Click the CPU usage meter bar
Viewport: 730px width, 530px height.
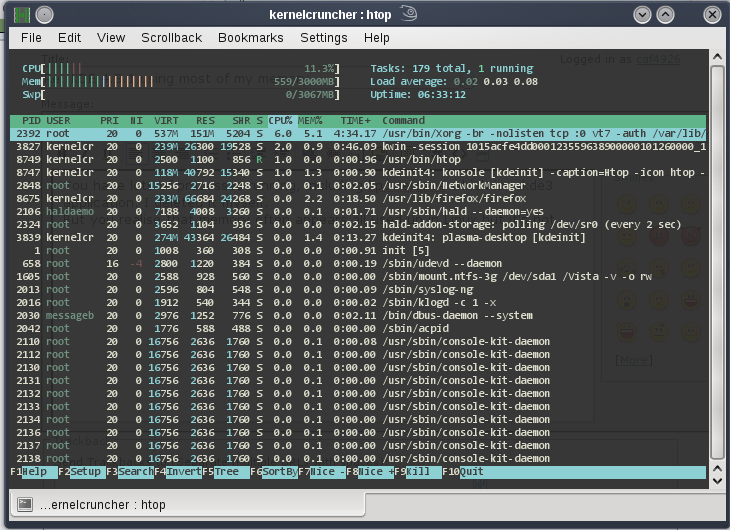click(x=181, y=68)
